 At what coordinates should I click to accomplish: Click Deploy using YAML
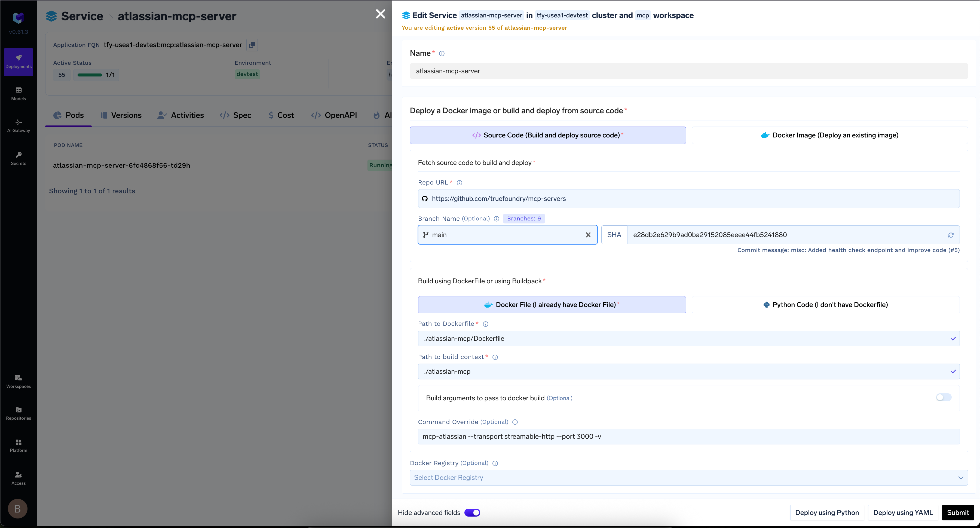click(x=903, y=512)
